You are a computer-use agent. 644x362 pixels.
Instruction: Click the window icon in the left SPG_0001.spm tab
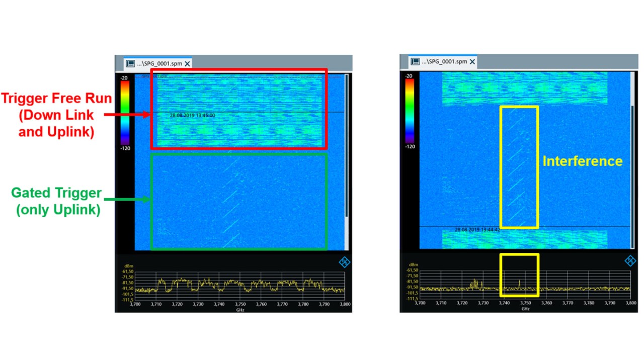click(130, 63)
